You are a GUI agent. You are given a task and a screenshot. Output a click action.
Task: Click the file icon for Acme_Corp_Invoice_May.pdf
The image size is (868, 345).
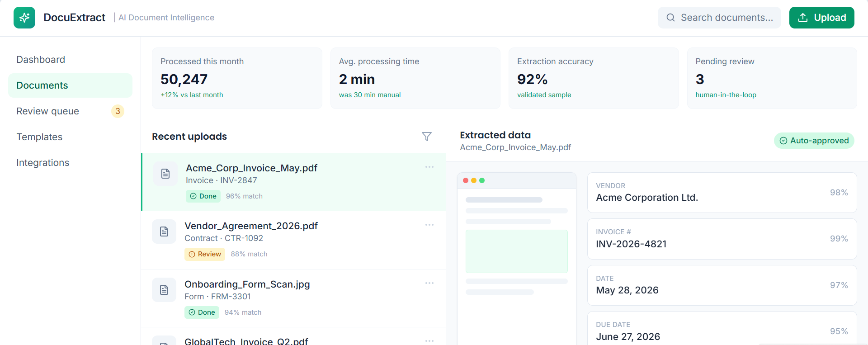pos(165,174)
